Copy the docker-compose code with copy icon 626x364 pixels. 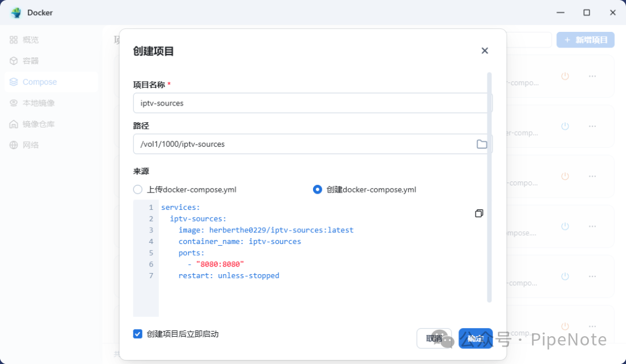point(479,213)
